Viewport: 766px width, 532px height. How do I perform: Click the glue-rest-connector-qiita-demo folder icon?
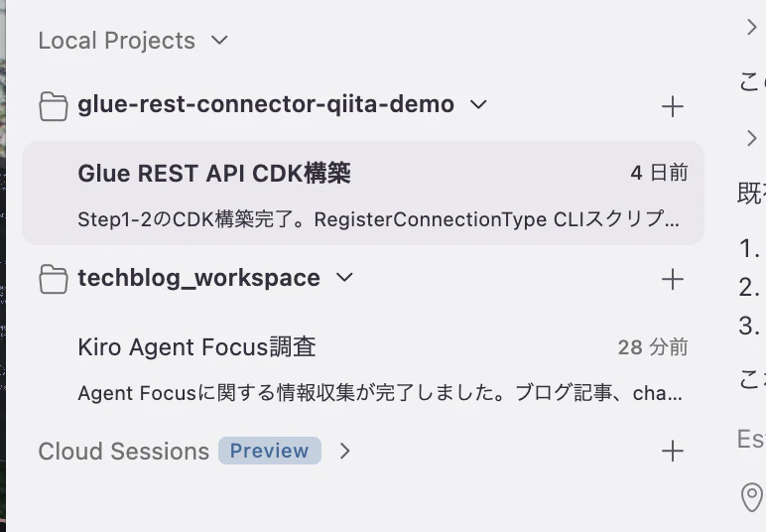(x=54, y=106)
